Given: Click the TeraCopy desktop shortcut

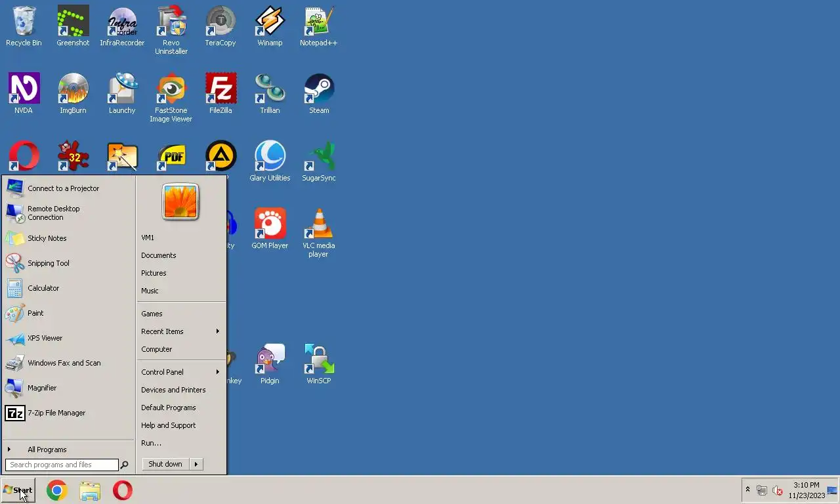Looking at the screenshot, I should point(220,26).
